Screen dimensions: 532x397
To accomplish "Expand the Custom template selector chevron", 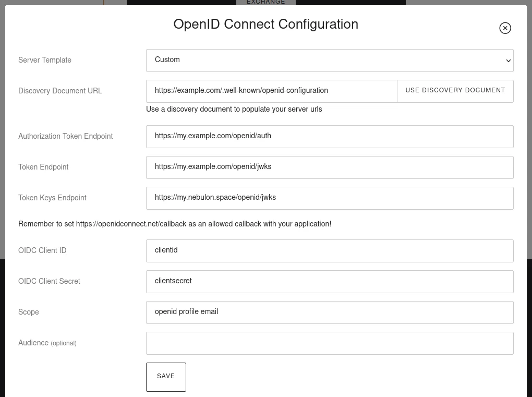I will (x=508, y=60).
